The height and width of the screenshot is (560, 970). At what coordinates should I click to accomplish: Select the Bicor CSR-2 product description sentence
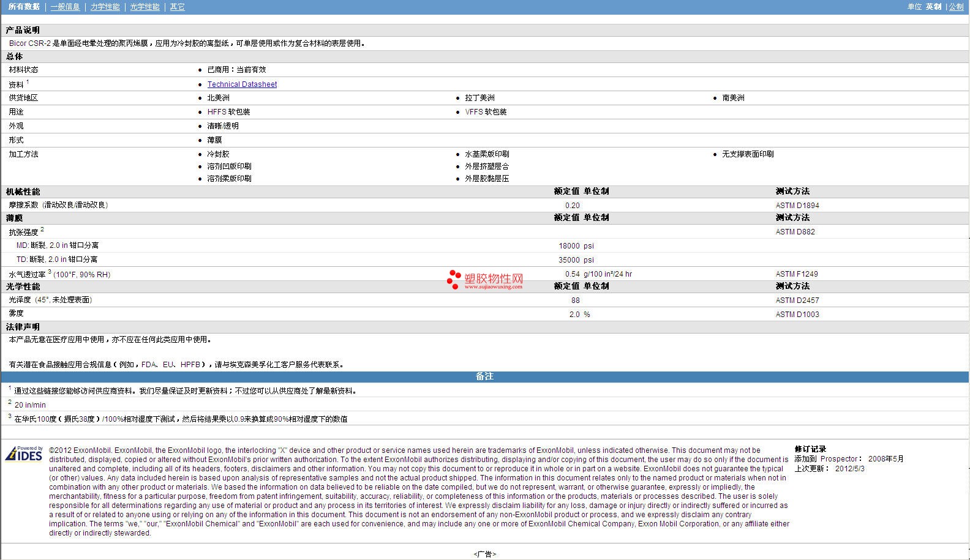tap(187, 43)
